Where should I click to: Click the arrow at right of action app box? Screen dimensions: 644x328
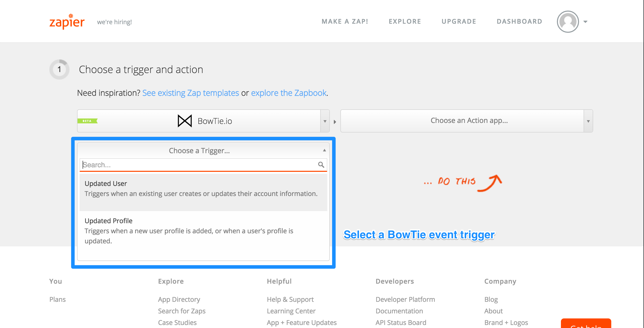(x=588, y=121)
